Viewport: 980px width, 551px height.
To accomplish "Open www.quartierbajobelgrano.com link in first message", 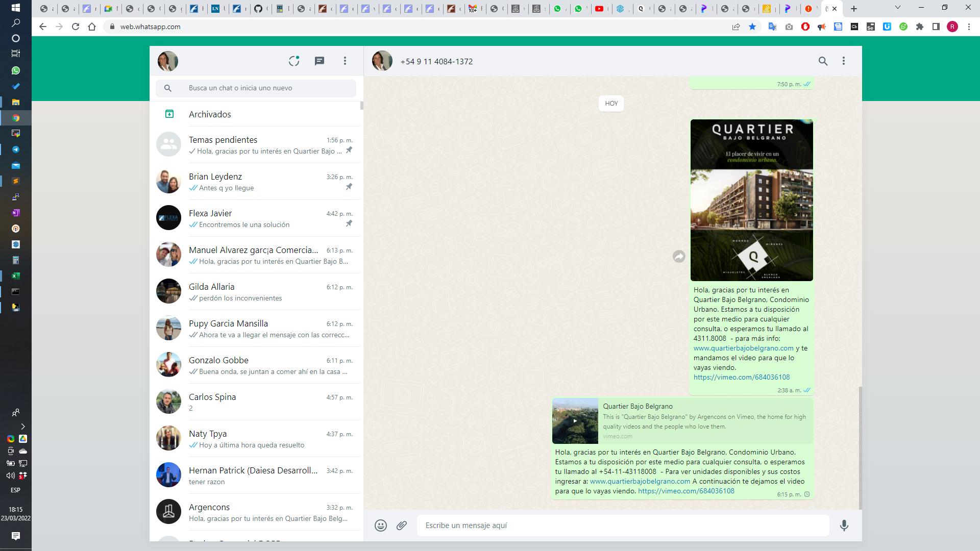I will pos(743,348).
